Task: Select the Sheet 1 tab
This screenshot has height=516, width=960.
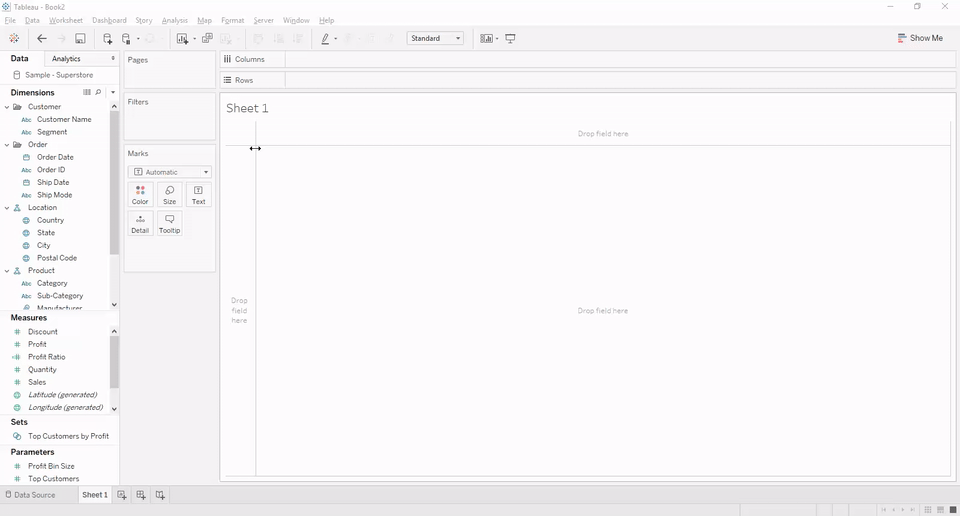Action: pos(95,495)
